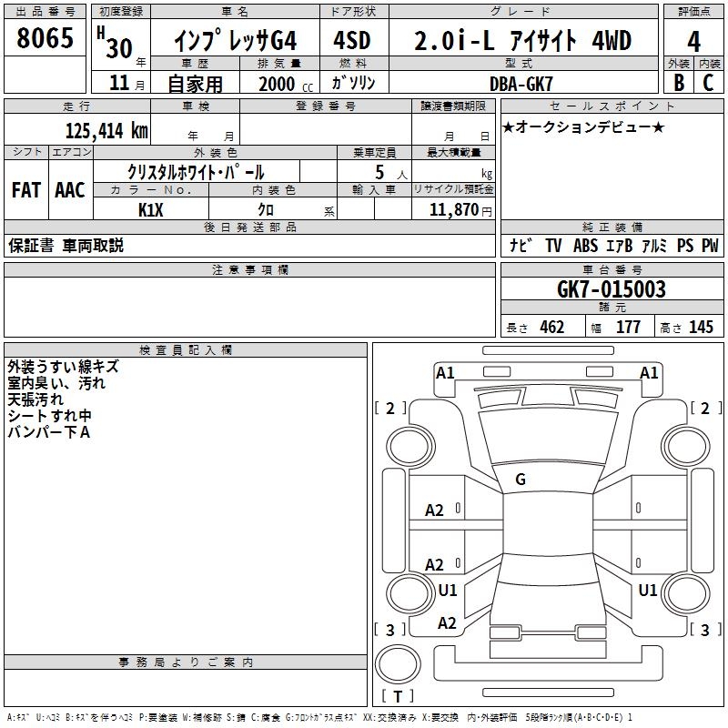Select the [T] spare tire label
The height and width of the screenshot is (728, 728).
pos(398,696)
